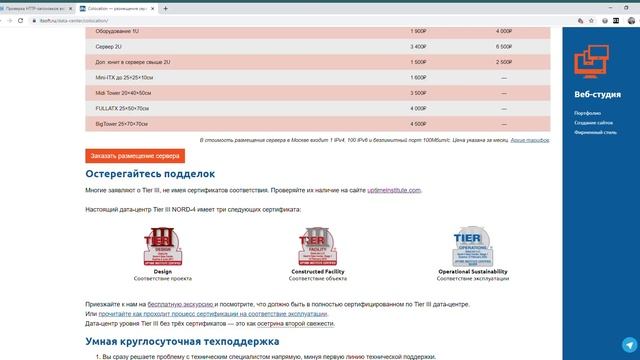Click the Operational Sustainability caption
The height and width of the screenshot is (360, 640).
click(x=473, y=271)
